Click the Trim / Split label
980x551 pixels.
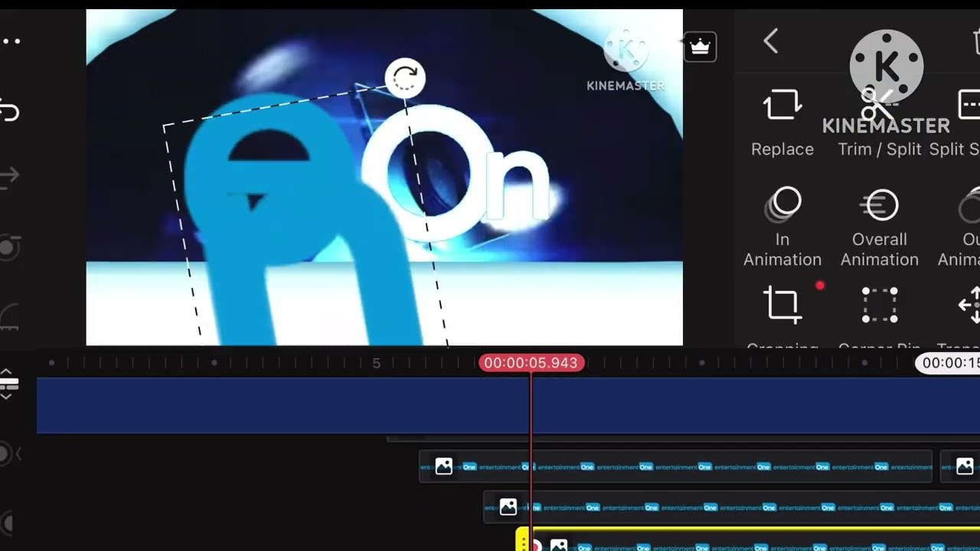(880, 149)
